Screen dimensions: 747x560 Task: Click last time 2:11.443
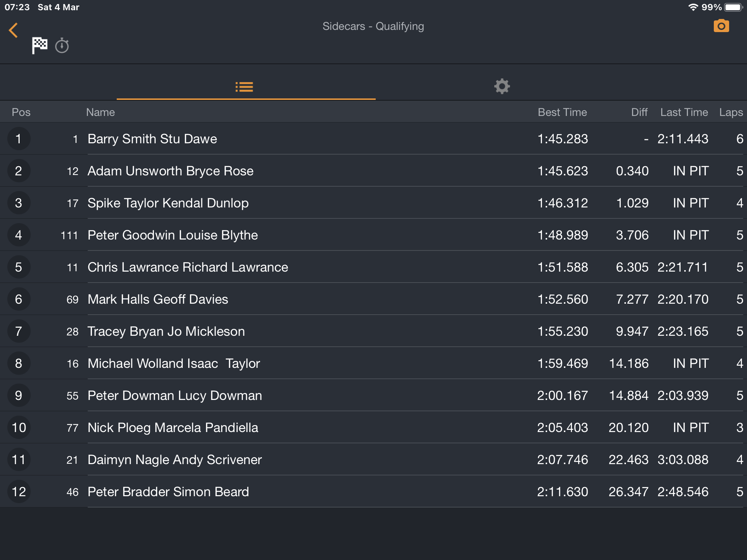(683, 139)
